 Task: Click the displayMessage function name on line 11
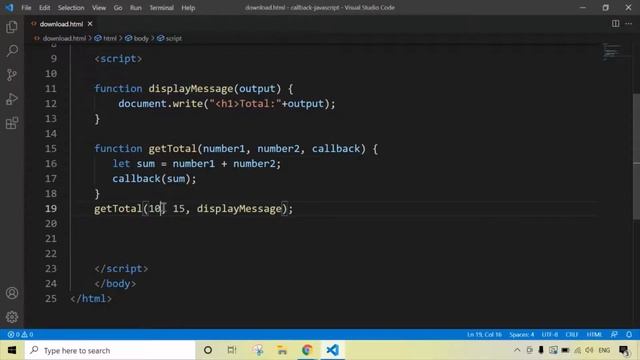[x=191, y=89]
